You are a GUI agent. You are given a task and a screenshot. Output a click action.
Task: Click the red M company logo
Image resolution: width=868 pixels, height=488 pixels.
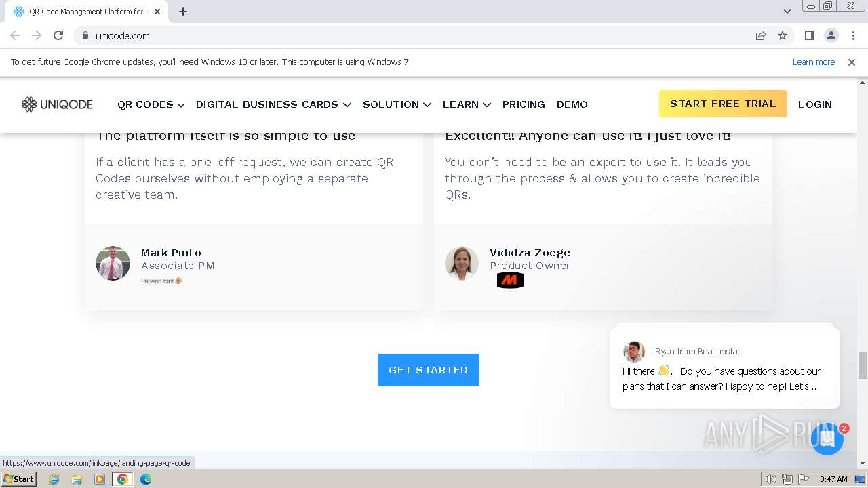click(x=510, y=280)
